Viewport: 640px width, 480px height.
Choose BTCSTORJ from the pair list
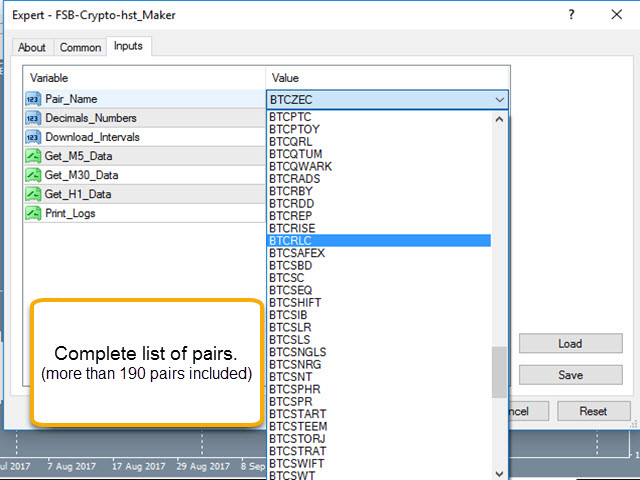coord(379,439)
